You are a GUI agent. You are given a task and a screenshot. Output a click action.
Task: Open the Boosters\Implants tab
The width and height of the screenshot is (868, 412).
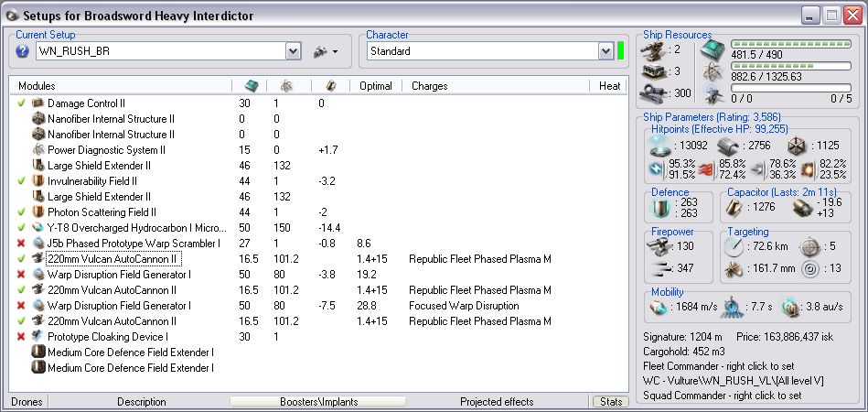click(x=318, y=402)
